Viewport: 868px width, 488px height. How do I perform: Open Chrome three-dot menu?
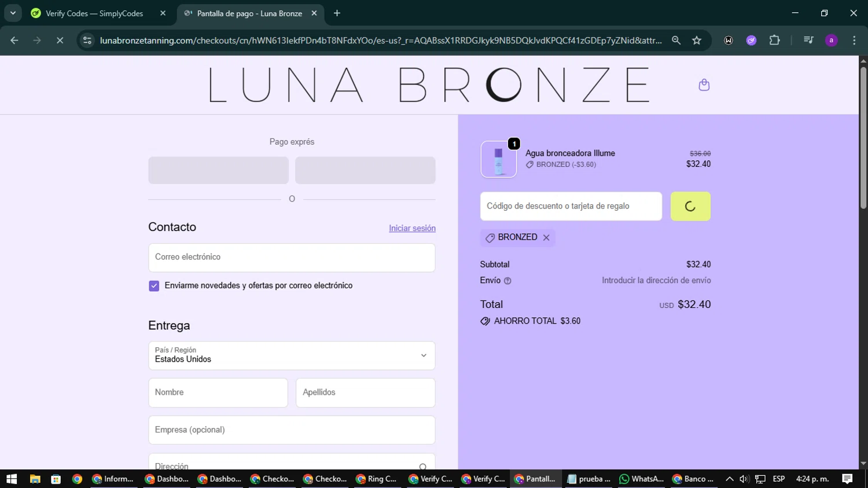[854, 40]
